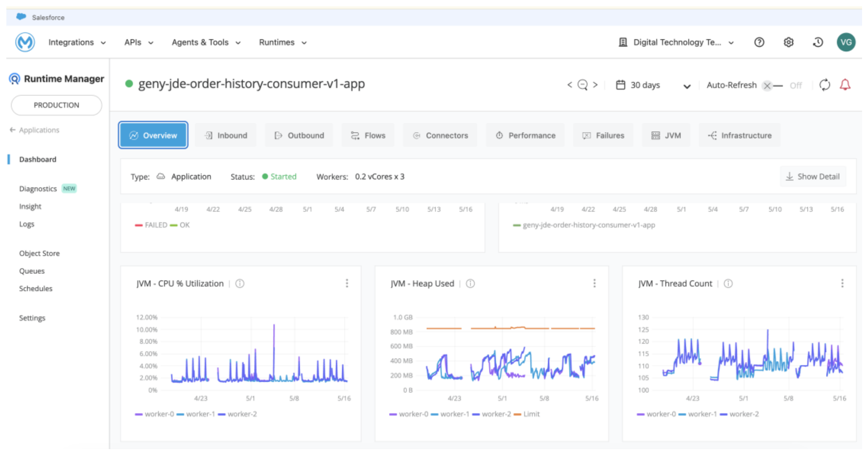This screenshot has width=868, height=455.
Task: Click the MuleSoft Anypoint logo icon
Action: 25,42
